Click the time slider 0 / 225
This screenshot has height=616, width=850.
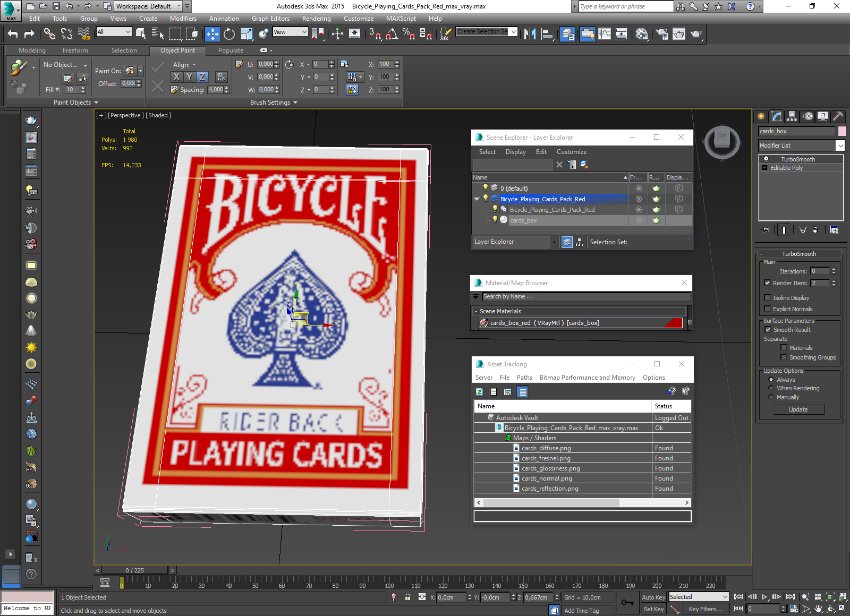(135, 570)
